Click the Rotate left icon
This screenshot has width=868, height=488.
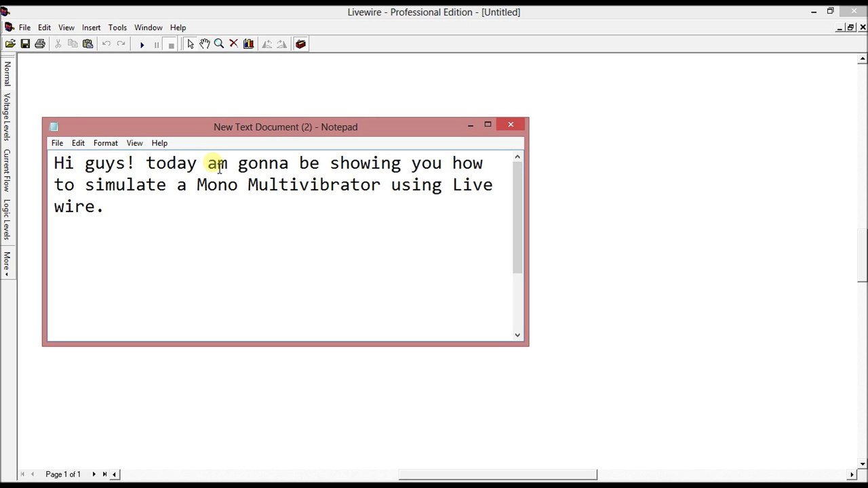tap(267, 44)
